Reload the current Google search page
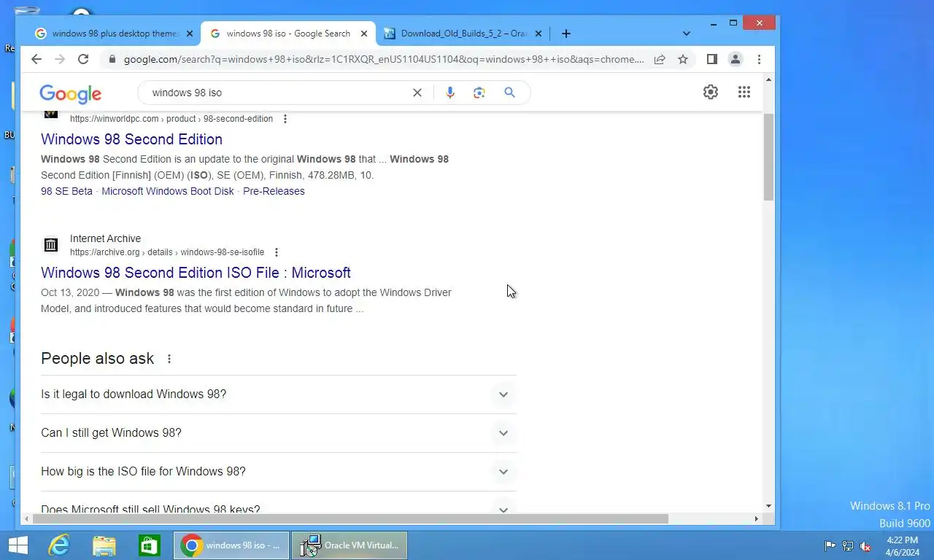 pyautogui.click(x=83, y=60)
